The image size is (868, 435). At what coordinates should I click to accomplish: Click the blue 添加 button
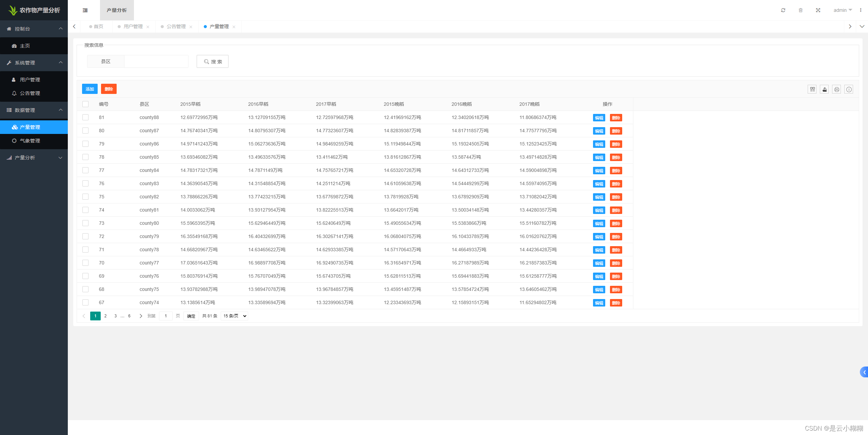[90, 89]
